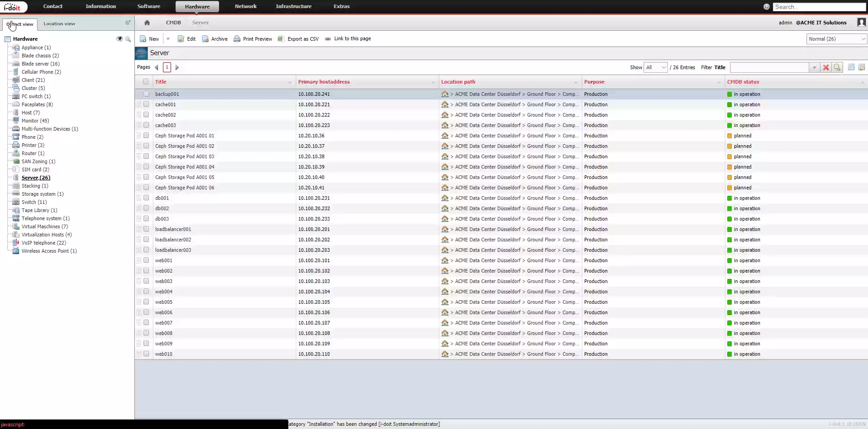The image size is (868, 429).
Task: Select the checkbox next to backup001
Action: coord(146,94)
